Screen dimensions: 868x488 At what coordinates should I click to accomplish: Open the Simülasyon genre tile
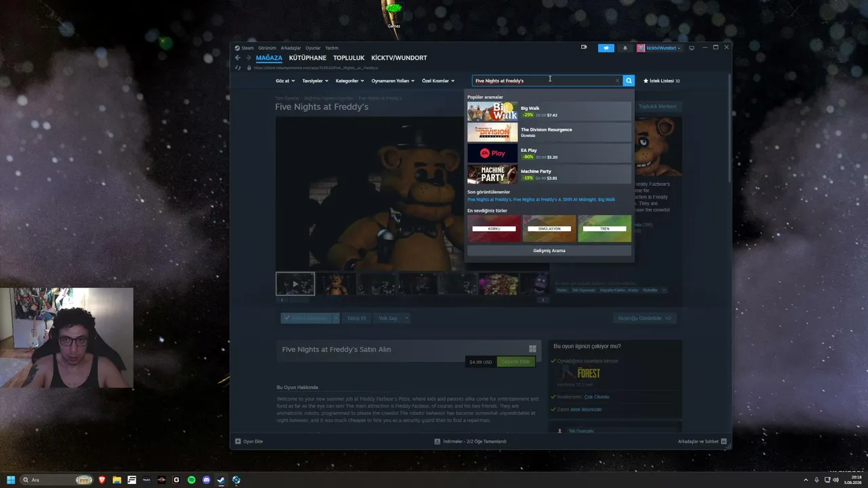tap(549, 228)
